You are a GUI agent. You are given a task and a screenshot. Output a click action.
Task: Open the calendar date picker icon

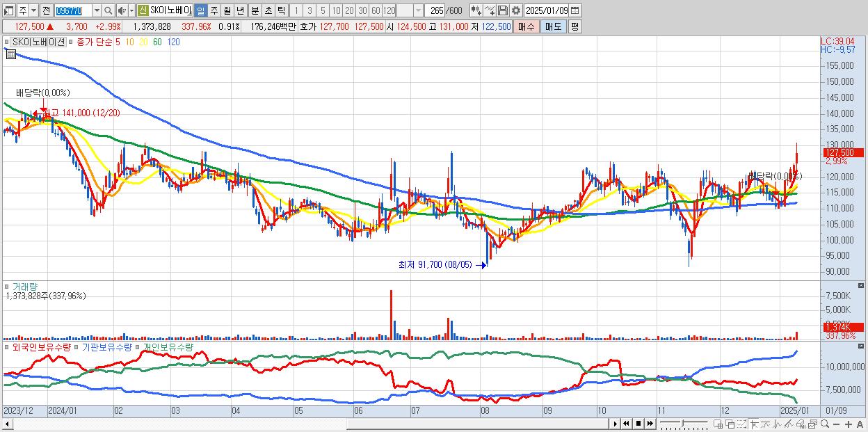[574, 10]
